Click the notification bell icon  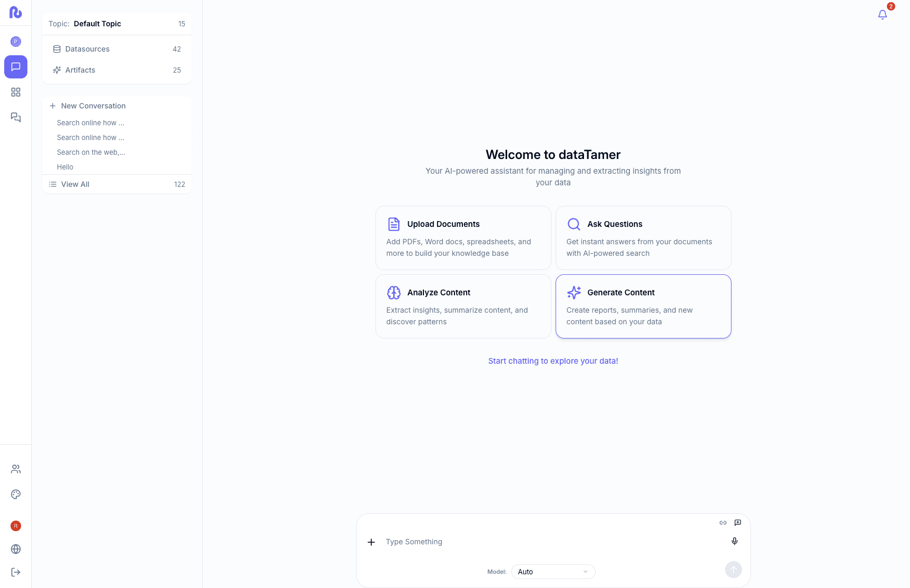[883, 15]
